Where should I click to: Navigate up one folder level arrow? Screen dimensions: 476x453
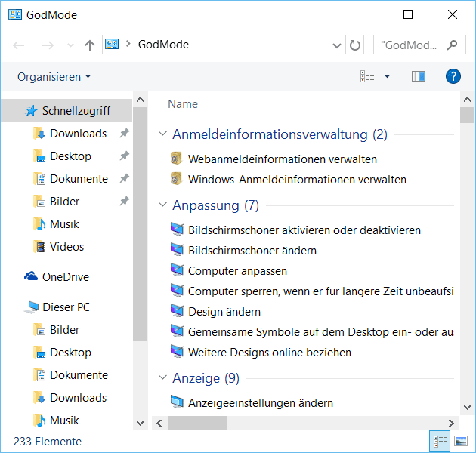(x=90, y=45)
